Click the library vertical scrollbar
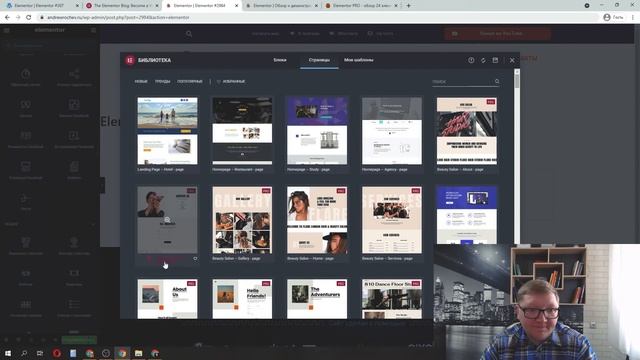Image resolution: width=640 pixels, height=360 pixels. point(517,81)
